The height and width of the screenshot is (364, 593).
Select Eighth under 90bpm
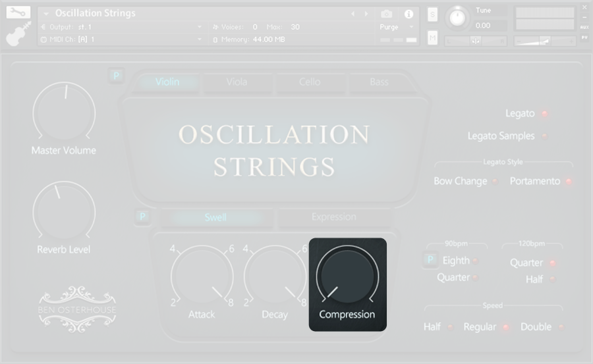[475, 261]
